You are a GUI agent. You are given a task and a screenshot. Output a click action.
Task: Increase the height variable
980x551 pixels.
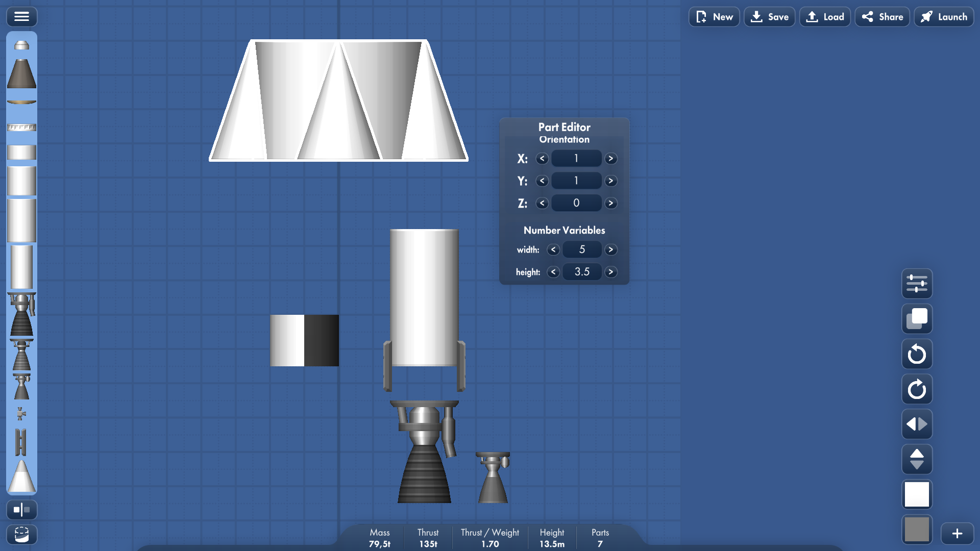[x=610, y=272]
